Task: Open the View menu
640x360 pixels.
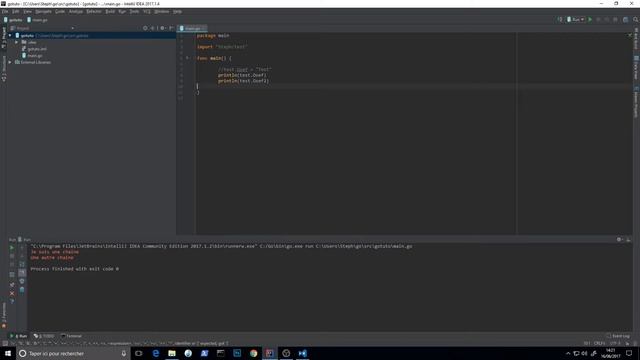Action: pyautogui.click(x=27, y=11)
